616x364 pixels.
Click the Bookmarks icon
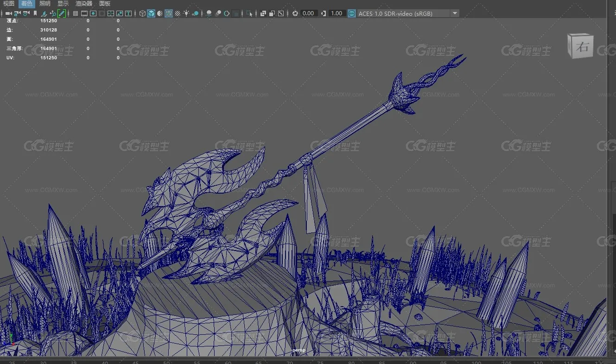(x=35, y=13)
